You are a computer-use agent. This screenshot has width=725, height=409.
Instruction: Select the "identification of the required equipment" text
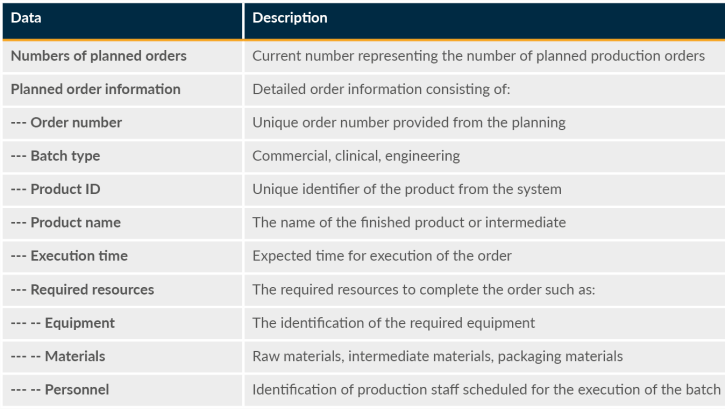pyautogui.click(x=393, y=323)
